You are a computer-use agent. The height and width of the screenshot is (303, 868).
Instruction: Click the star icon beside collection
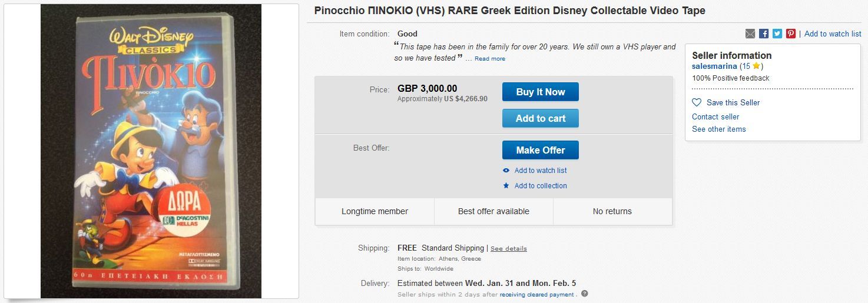pos(506,186)
